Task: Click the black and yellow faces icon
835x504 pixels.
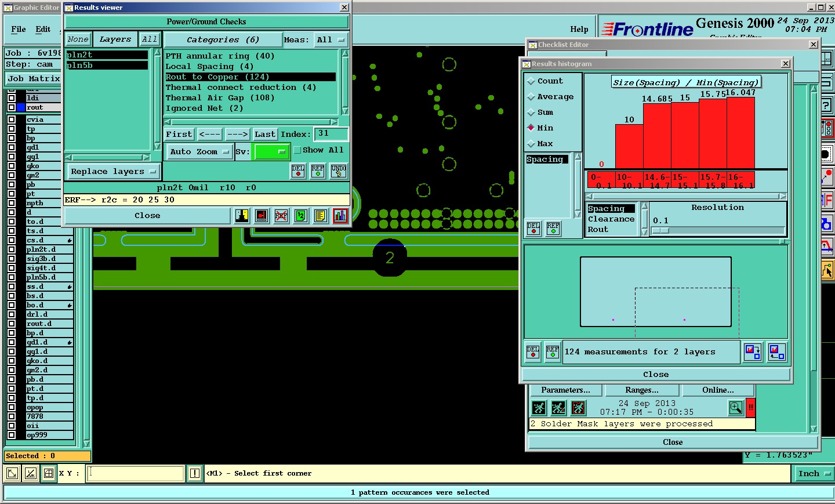Action: [x=242, y=216]
